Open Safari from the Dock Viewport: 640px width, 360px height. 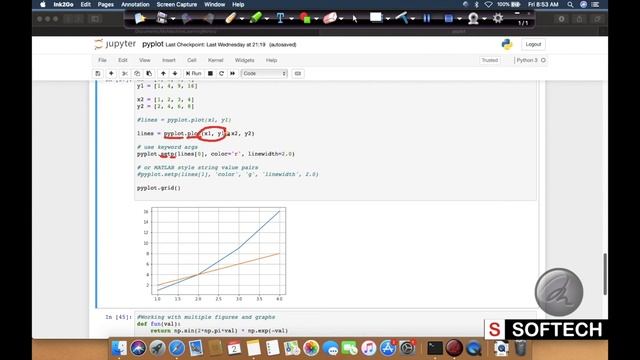[x=177, y=348]
